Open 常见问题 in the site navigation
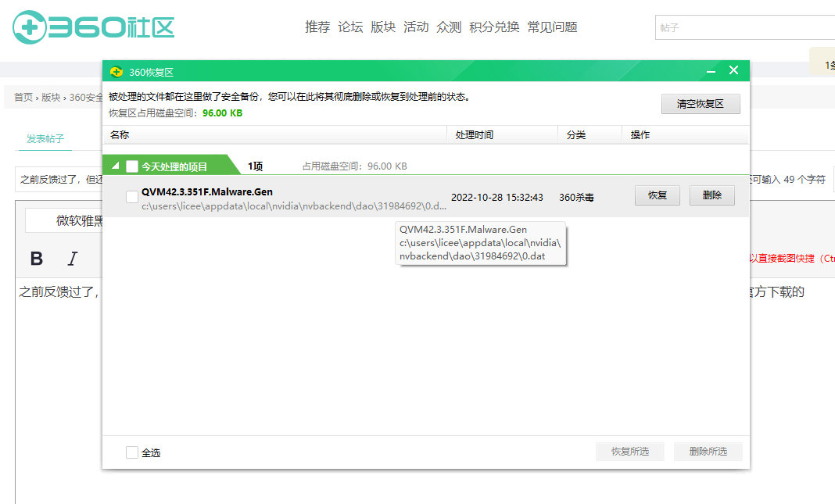Screen dimensions: 835x504 click(x=552, y=27)
